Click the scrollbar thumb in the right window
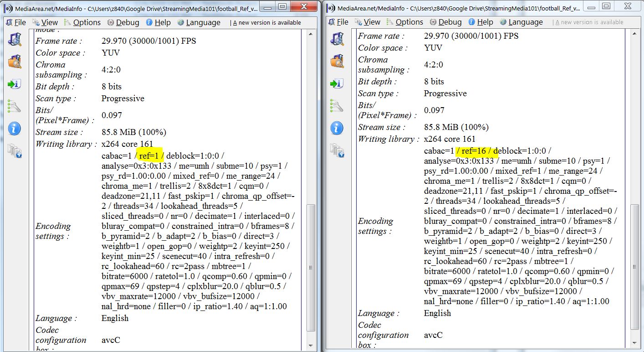 [x=634, y=267]
